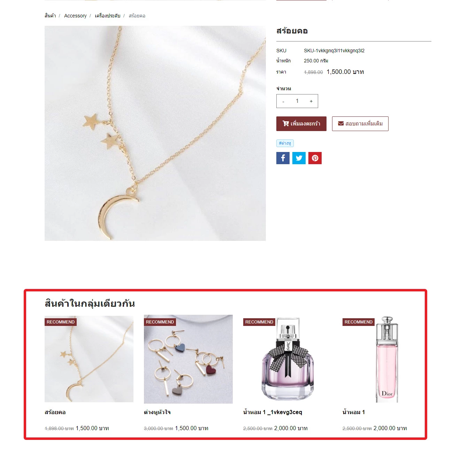476x450 pixels.
Task: Open Dior perfume product thumbnail
Action: click(x=387, y=359)
